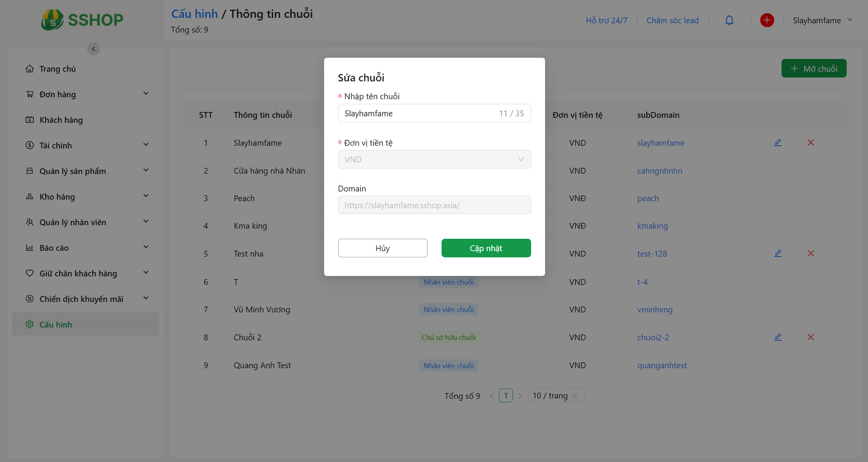The height and width of the screenshot is (462, 868).
Task: Edit the Chuỗi 2 chain row
Action: [x=778, y=337]
